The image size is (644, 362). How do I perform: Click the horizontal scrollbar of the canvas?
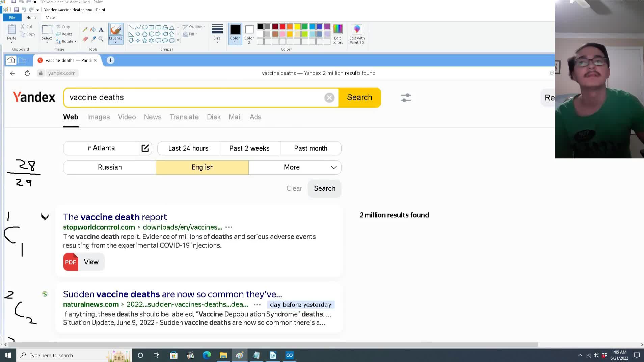click(273, 344)
